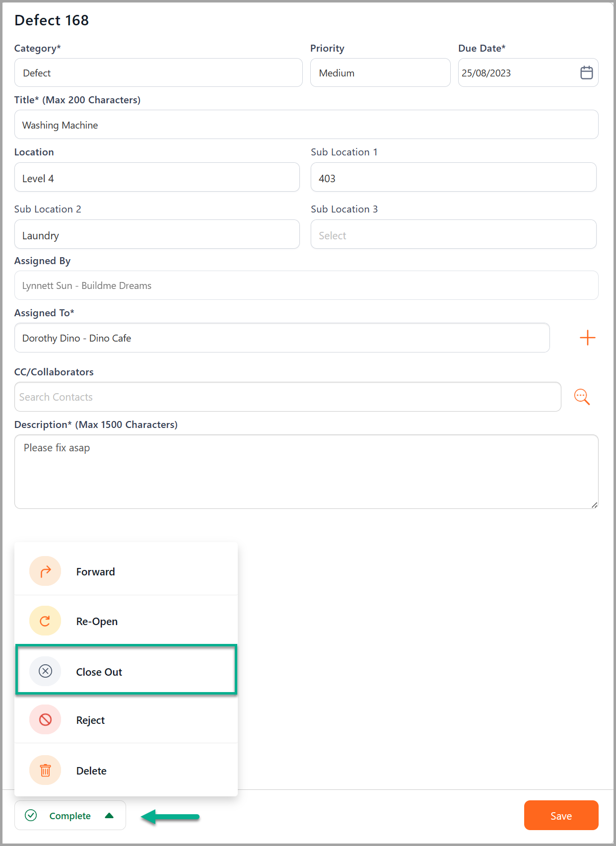This screenshot has height=846, width=616.
Task: Open the Priority dropdown showing Medium
Action: (380, 72)
